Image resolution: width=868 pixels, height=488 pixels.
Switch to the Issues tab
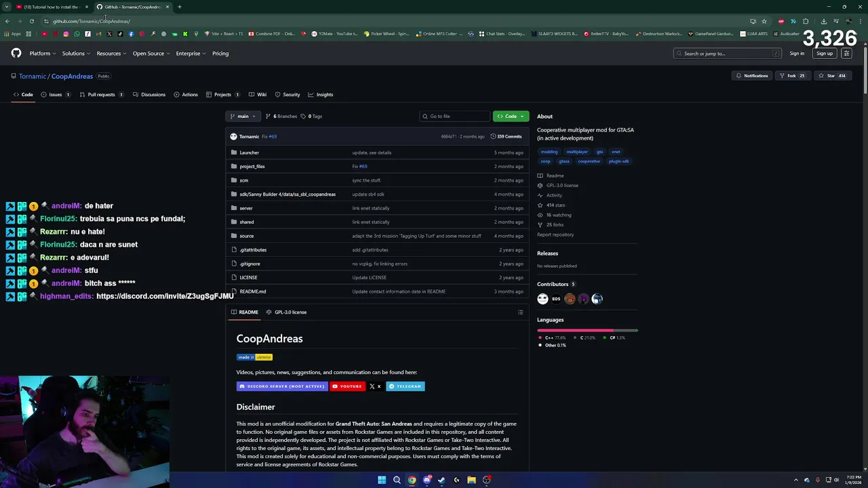[x=56, y=95]
